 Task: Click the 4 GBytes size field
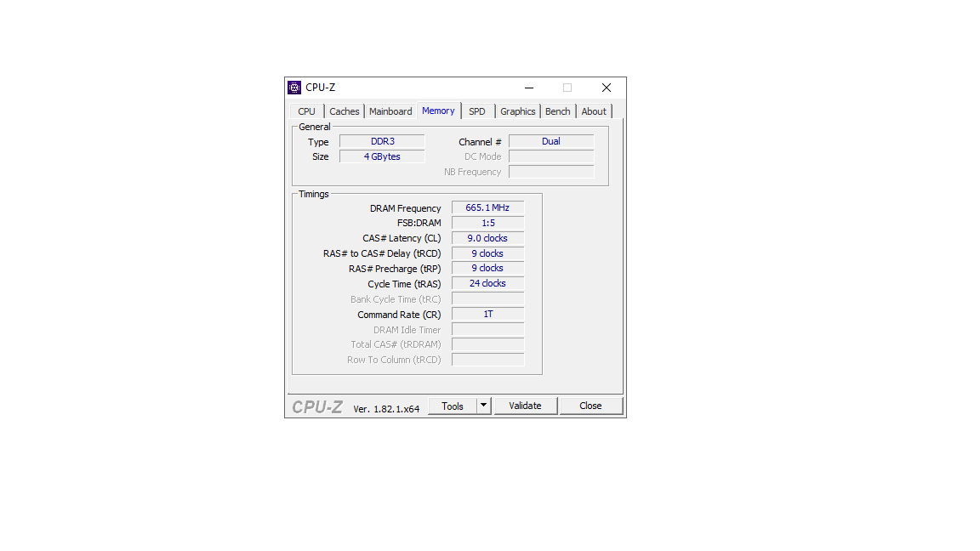pyautogui.click(x=383, y=156)
